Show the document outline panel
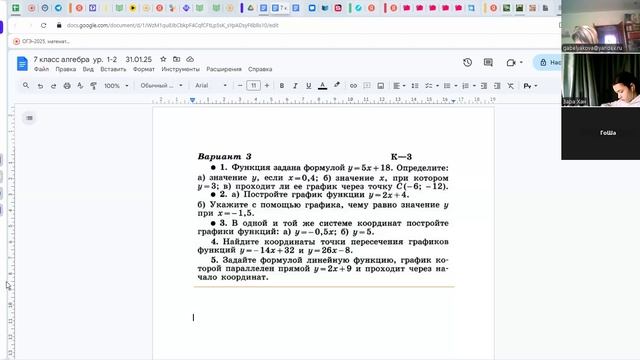Image resolution: width=640 pixels, height=360 pixels. click(29, 118)
